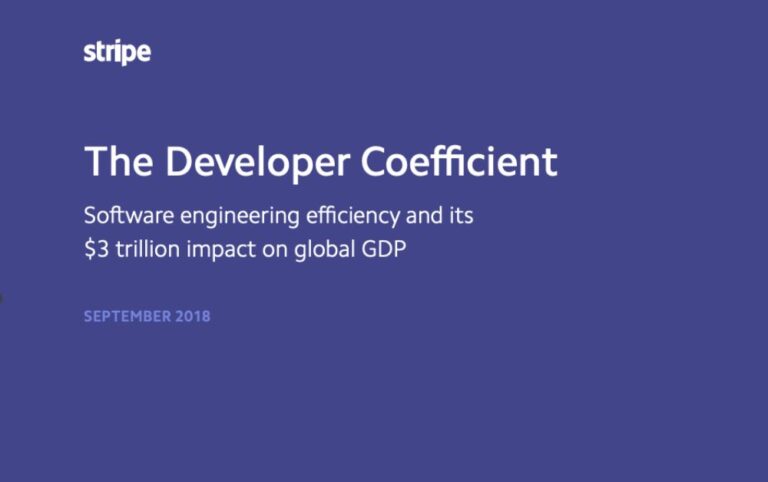The height and width of the screenshot is (482, 768).
Task: Click the "$3" amount in subtitle
Action: (95, 250)
